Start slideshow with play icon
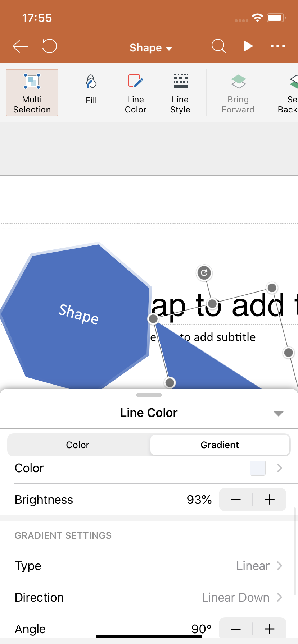The width and height of the screenshot is (298, 644). pyautogui.click(x=248, y=46)
